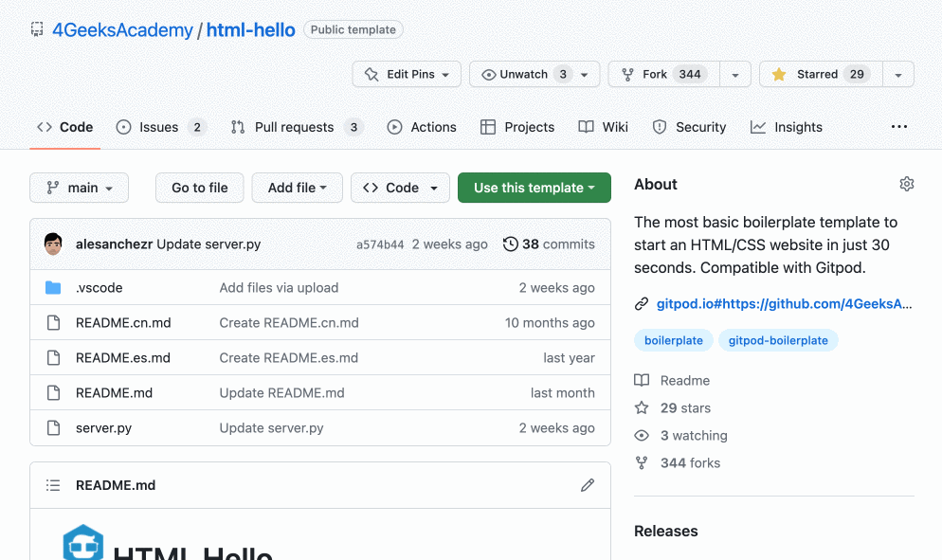
Task: Open the Edit Pins dropdown
Action: pyautogui.click(x=407, y=74)
